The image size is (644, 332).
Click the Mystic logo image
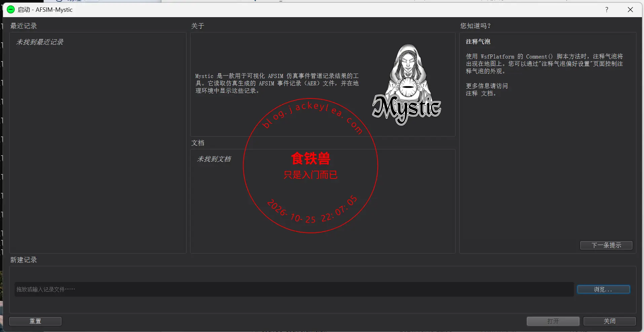[x=407, y=85]
